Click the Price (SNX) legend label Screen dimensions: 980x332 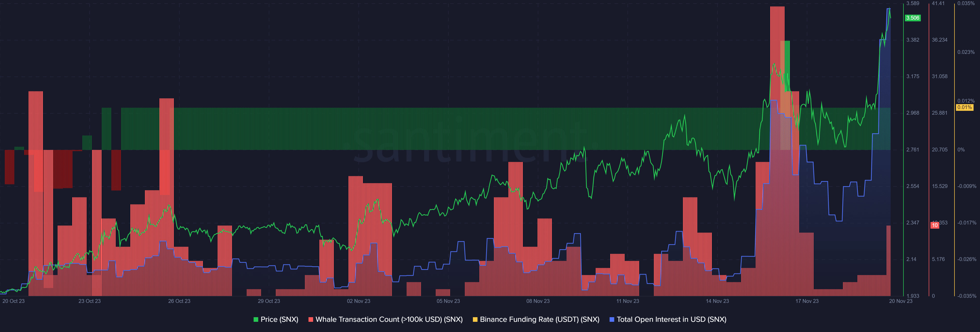[x=279, y=319]
